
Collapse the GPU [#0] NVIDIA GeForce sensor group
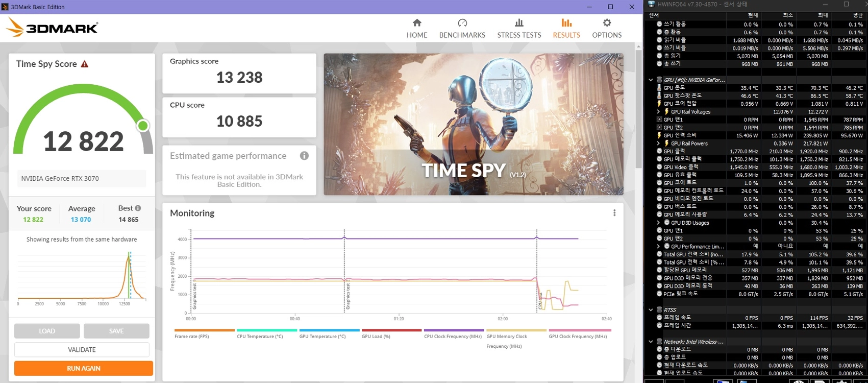click(x=651, y=80)
